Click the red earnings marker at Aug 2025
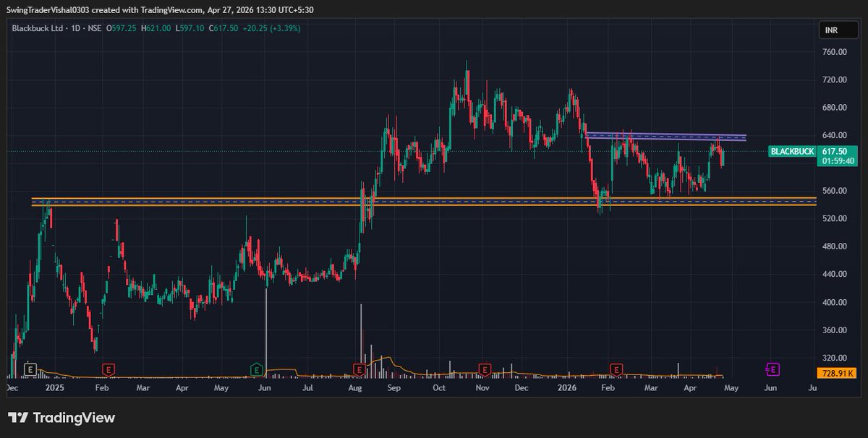The width and height of the screenshot is (868, 438). click(359, 369)
